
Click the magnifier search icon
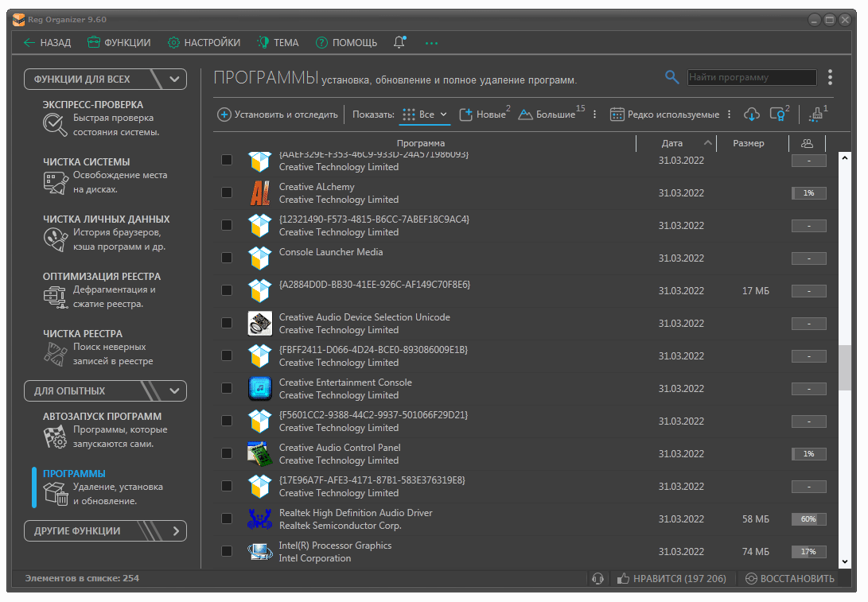[x=671, y=77]
